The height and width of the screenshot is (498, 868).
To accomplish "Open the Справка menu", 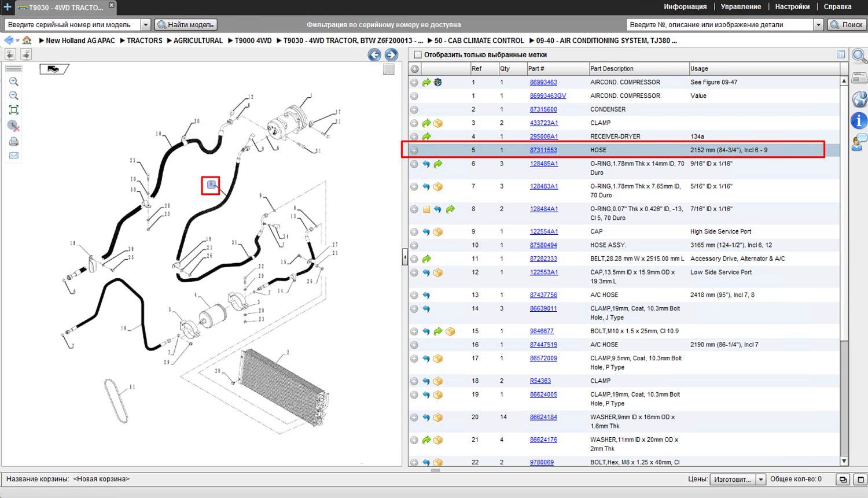I will pos(837,7).
